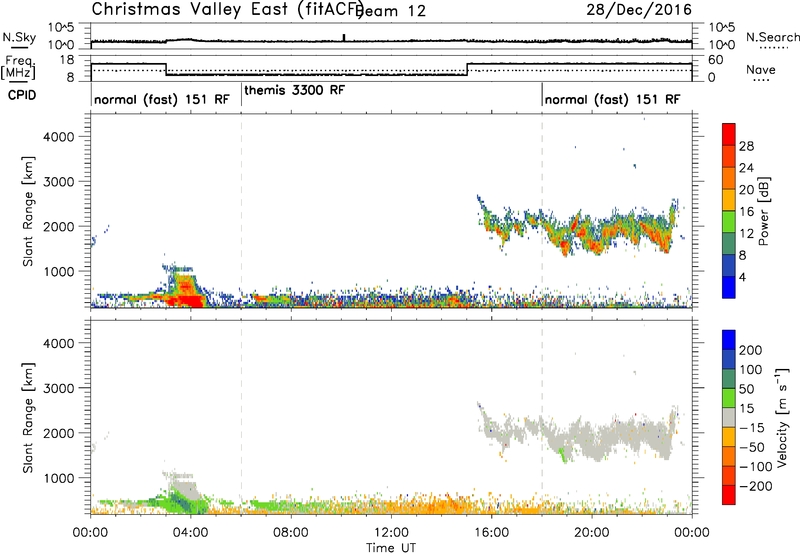
Task: Click the '4000' tick on the power panel axis
Action: point(59,137)
